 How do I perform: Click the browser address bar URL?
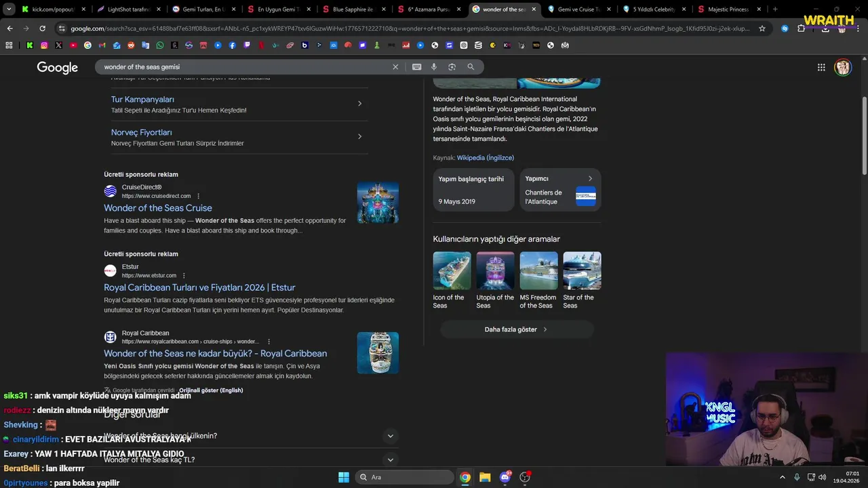coord(410,28)
